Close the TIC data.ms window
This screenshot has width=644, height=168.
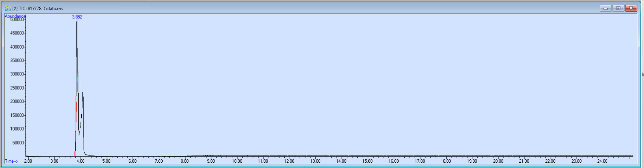631,8
